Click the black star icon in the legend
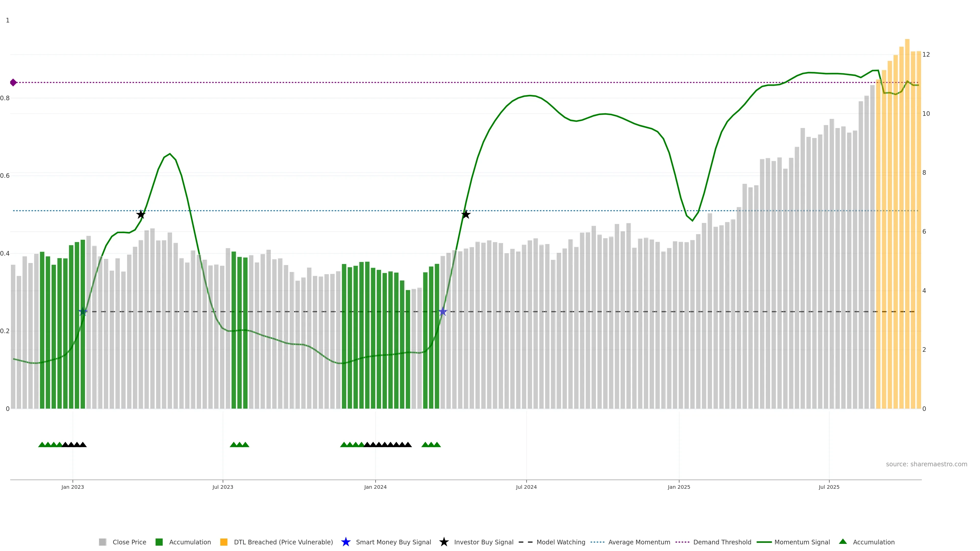980x551 pixels. 444,542
